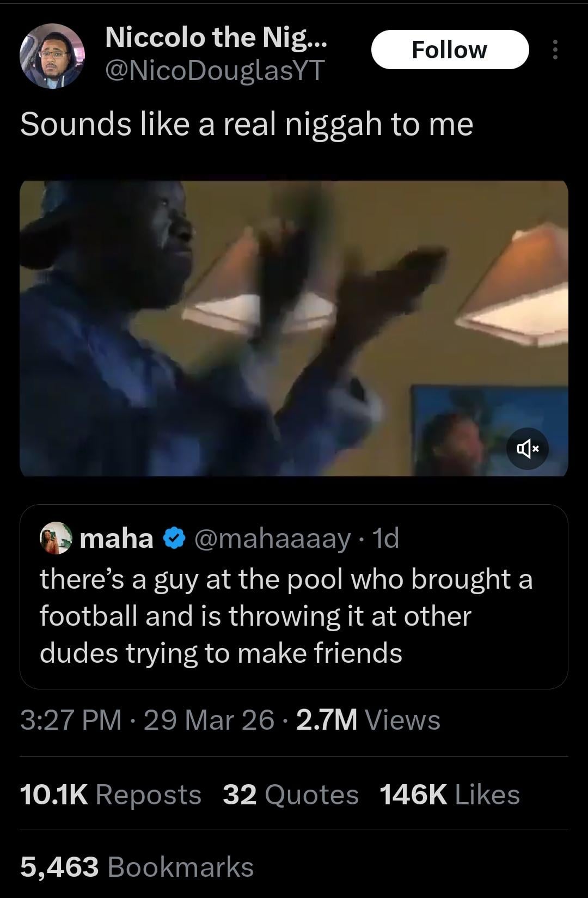This screenshot has height=898, width=588.
Task: Open the @NicoDouglasYT handle link
Action: pyautogui.click(x=215, y=70)
